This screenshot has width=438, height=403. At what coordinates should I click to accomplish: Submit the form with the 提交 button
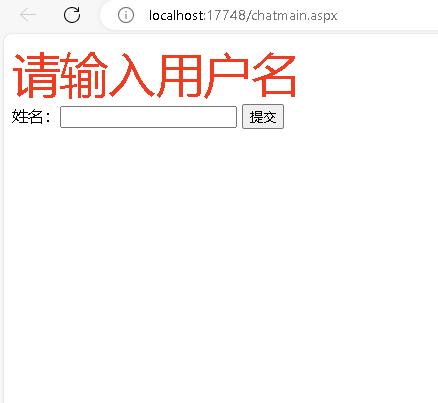(263, 117)
